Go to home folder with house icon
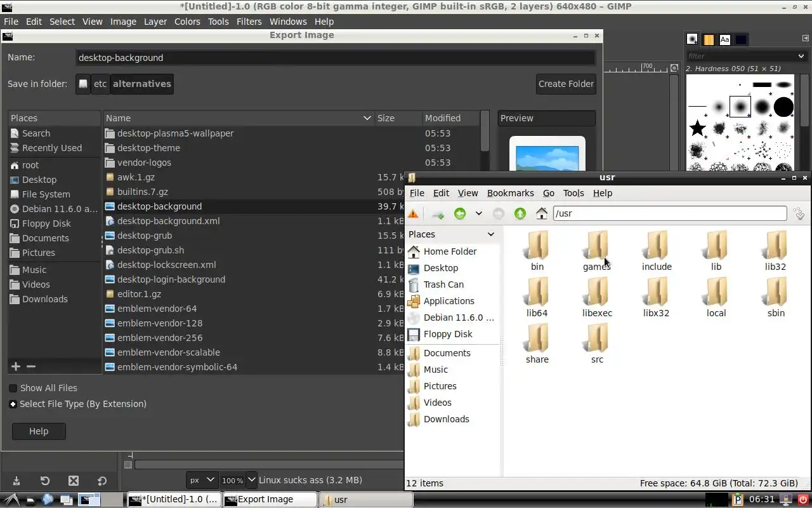This screenshot has height=508, width=812. click(542, 214)
